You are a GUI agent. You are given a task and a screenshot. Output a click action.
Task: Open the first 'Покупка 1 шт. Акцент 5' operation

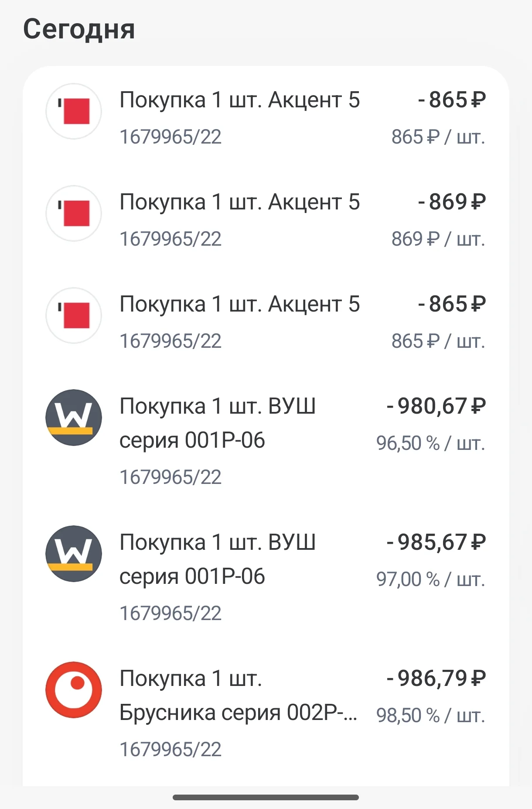tap(240, 100)
